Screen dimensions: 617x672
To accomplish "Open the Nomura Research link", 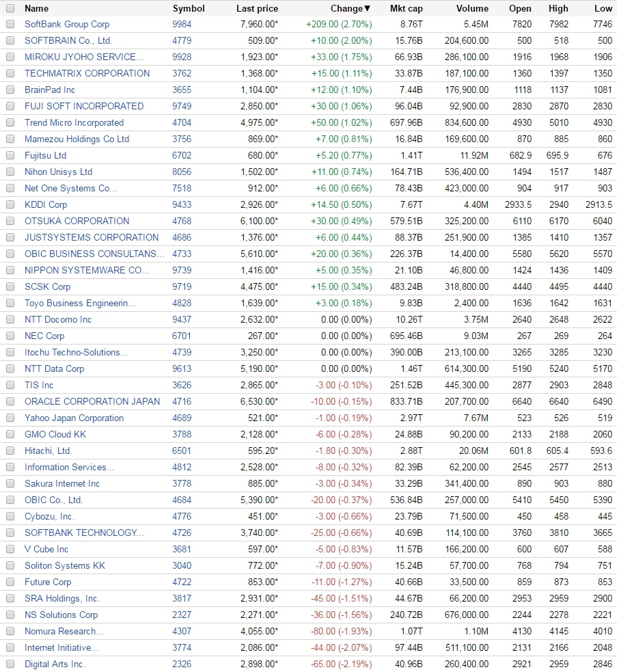I will (x=64, y=631).
